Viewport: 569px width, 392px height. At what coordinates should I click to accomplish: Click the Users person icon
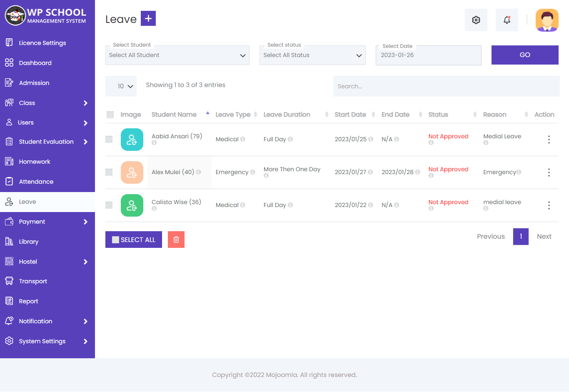coord(9,122)
